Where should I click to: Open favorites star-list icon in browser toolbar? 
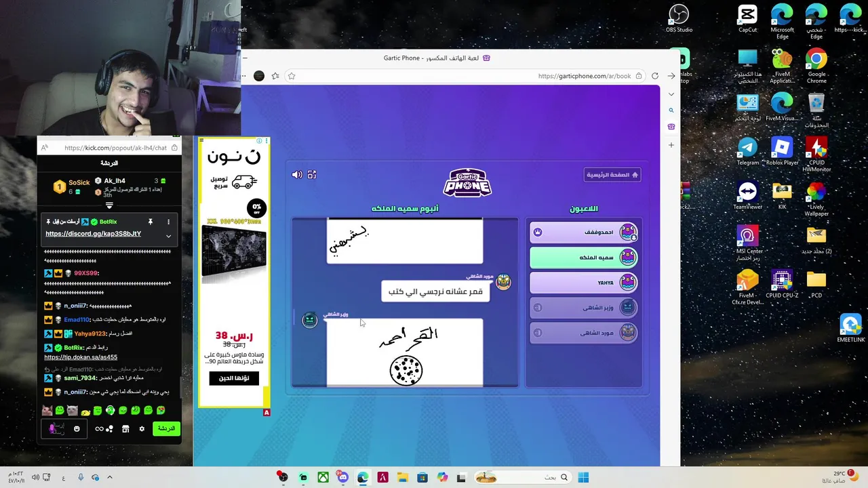[x=275, y=76]
